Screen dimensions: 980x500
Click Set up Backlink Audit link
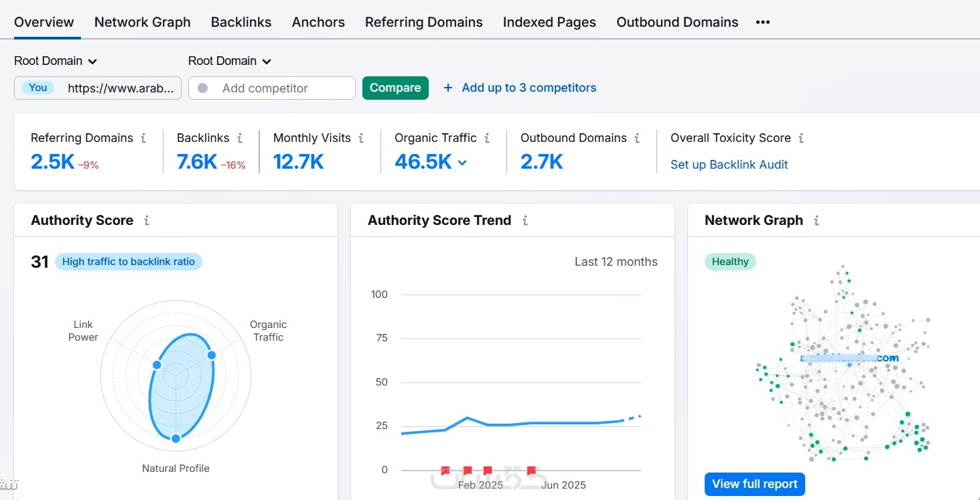pos(729,165)
